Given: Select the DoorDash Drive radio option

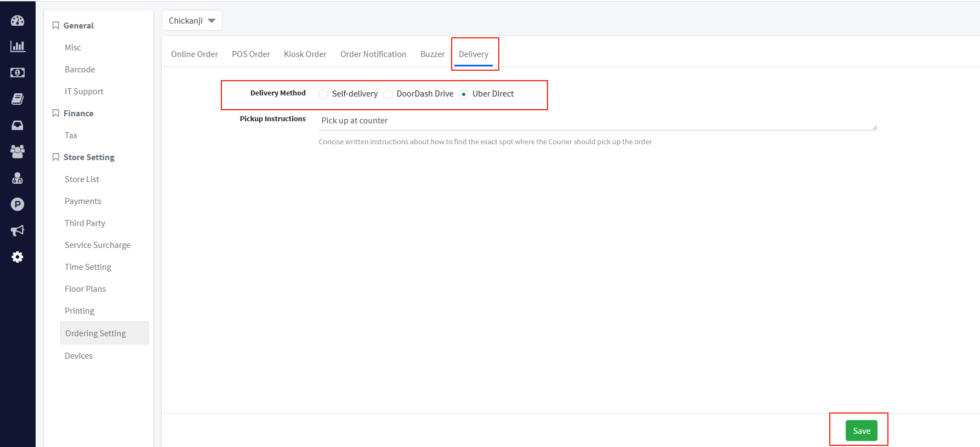Looking at the screenshot, I should pos(388,94).
